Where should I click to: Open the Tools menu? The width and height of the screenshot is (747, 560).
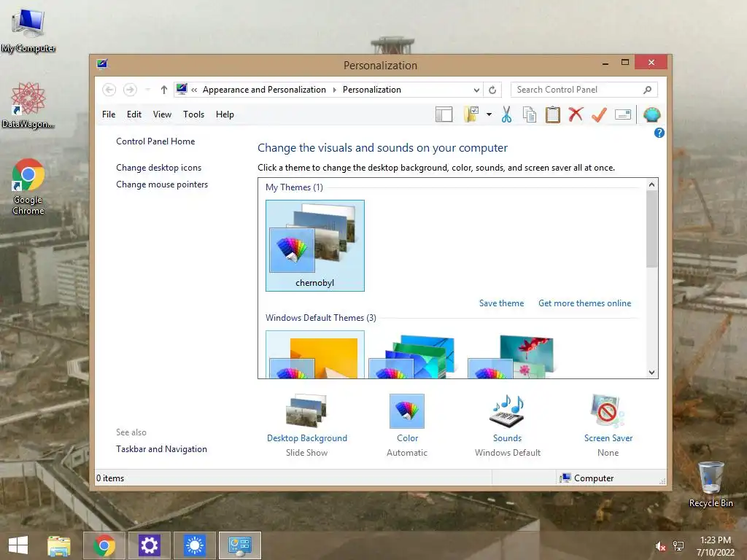193,114
